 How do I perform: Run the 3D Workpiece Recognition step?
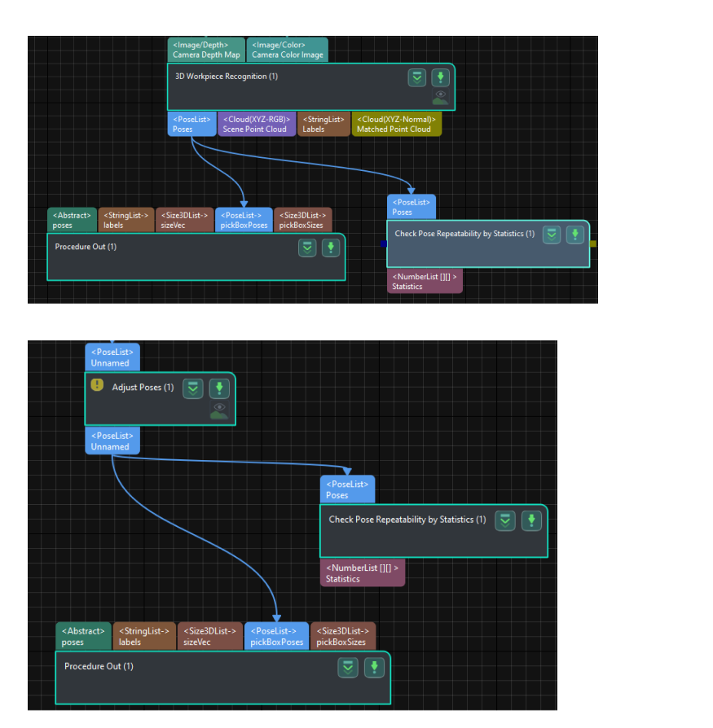click(440, 77)
